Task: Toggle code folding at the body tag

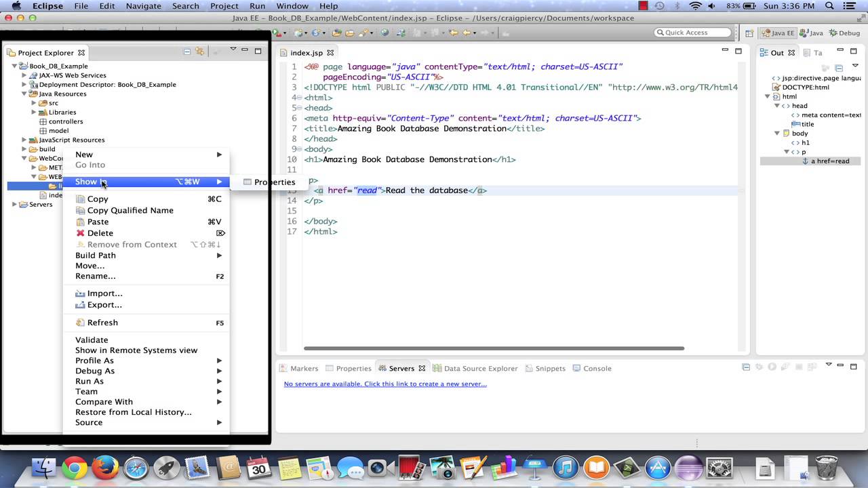Action: tap(300, 149)
